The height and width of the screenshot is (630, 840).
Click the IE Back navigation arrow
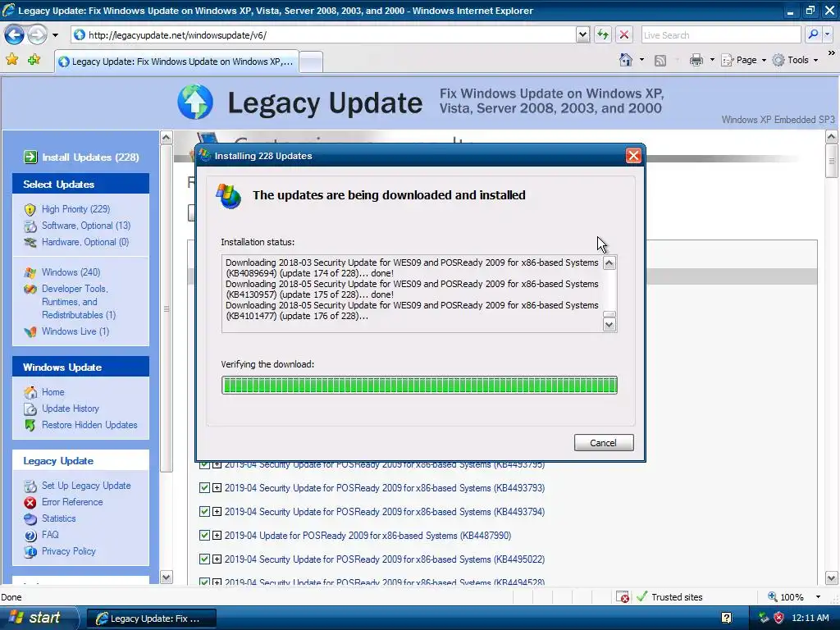click(x=15, y=35)
